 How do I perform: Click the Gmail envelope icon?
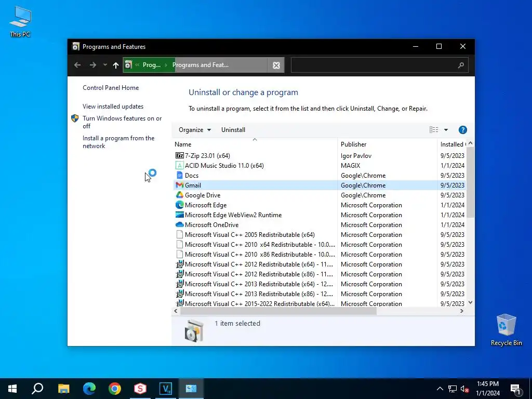click(x=179, y=185)
